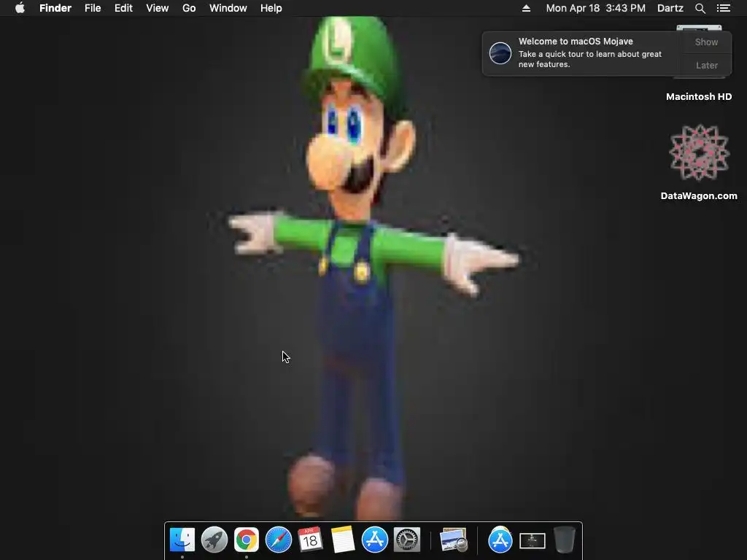
Task: Open the Window menu
Action: point(228,8)
